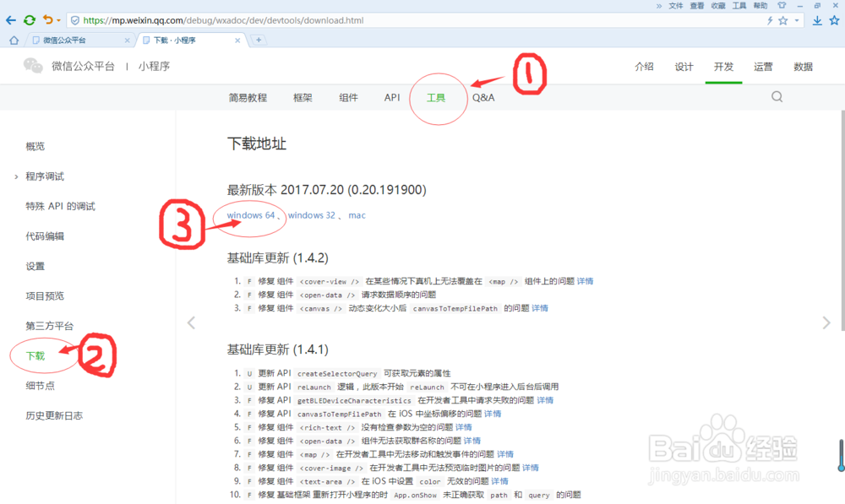Download the mac version

[x=357, y=214]
